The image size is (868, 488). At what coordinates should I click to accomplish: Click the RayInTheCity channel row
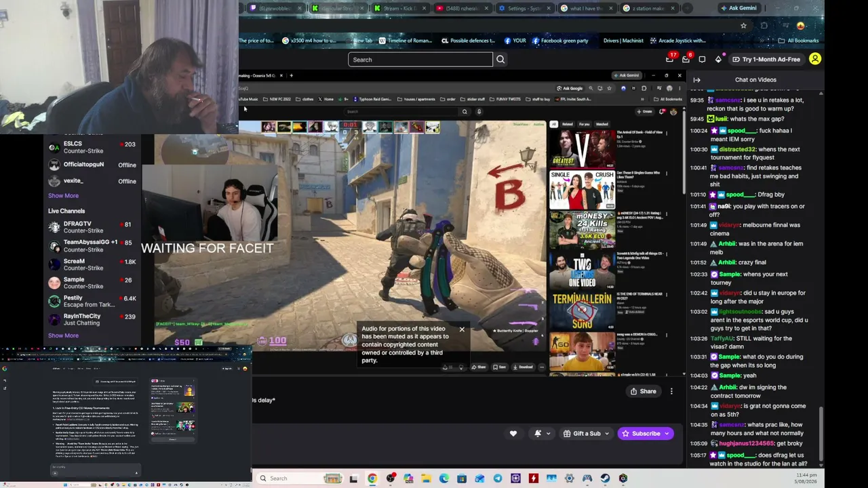click(x=92, y=319)
